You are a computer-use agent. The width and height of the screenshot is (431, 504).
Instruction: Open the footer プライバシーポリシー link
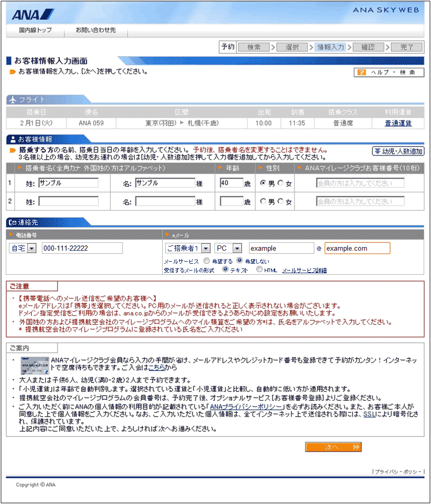pos(398,472)
